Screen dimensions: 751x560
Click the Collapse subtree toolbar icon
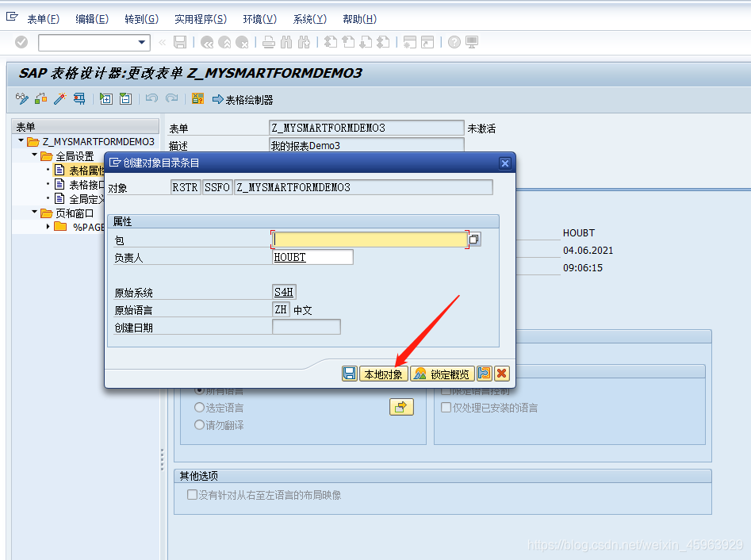point(125,99)
